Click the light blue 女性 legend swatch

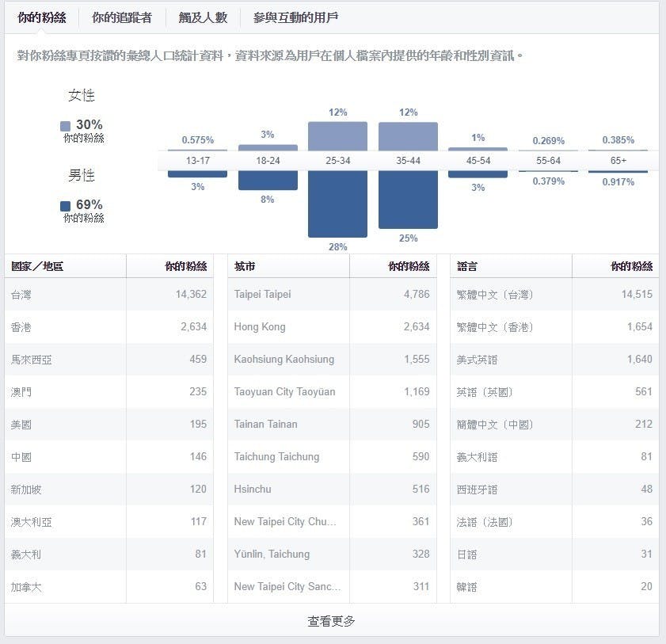[x=66, y=126]
